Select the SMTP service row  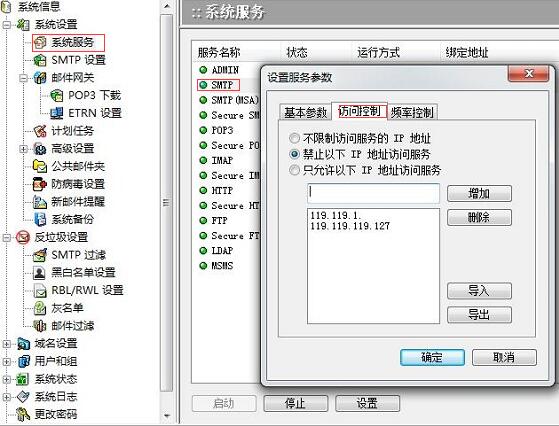coord(218,85)
